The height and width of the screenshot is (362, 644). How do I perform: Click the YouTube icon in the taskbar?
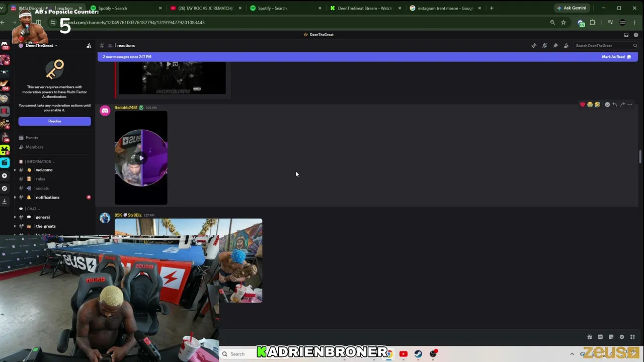tap(403, 354)
